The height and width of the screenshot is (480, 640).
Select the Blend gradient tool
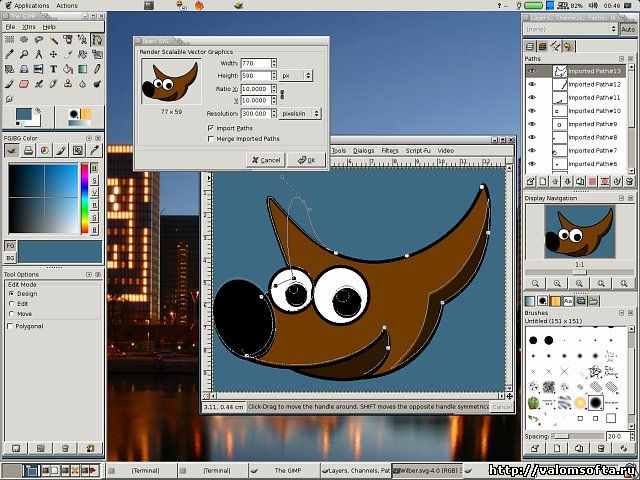pos(82,69)
